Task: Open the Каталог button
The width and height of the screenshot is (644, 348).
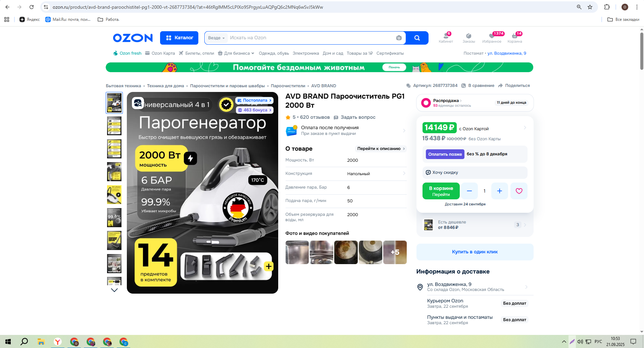Action: click(x=179, y=38)
